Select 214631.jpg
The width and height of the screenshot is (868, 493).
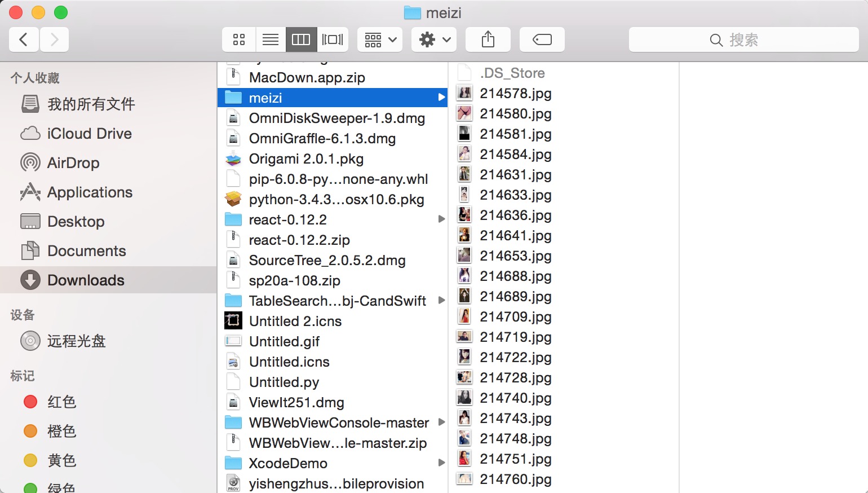[x=564, y=175]
